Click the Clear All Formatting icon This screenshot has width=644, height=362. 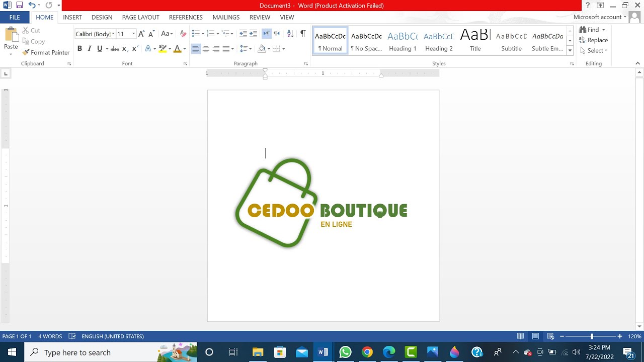183,34
